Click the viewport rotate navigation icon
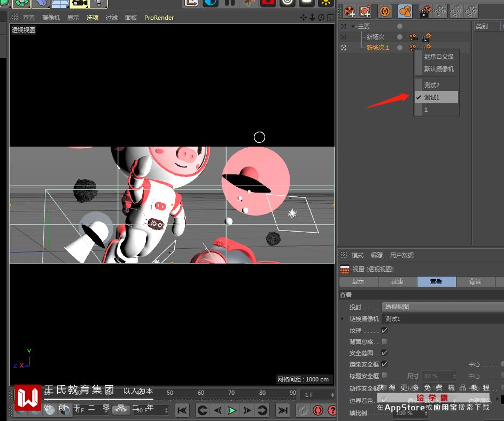 (x=321, y=17)
